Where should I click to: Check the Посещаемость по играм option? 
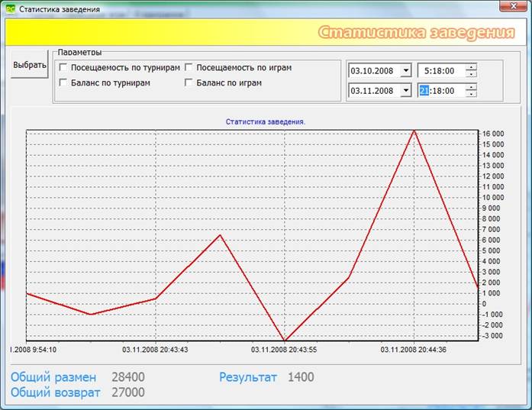click(189, 68)
